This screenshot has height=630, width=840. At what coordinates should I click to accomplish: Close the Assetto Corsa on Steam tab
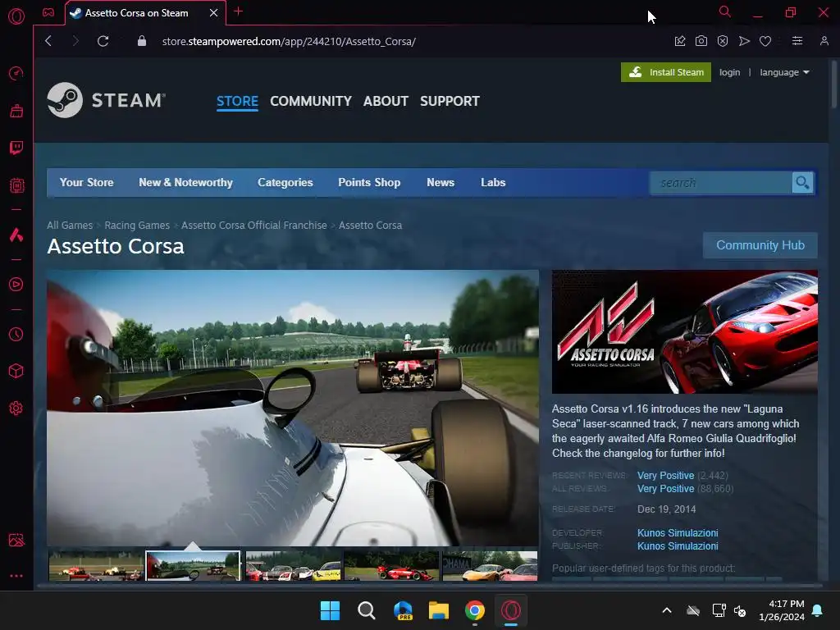[214, 13]
